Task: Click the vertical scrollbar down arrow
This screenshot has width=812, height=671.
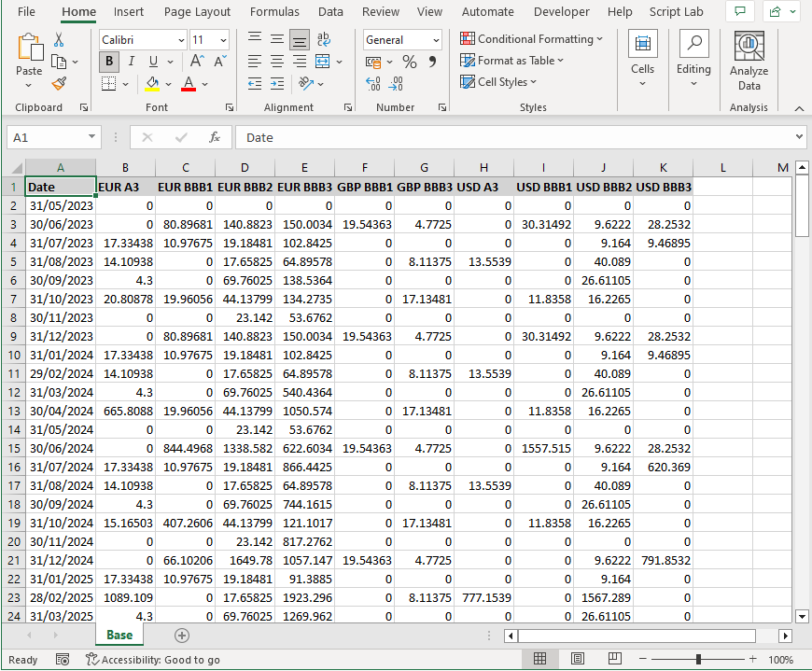Action: [x=801, y=616]
